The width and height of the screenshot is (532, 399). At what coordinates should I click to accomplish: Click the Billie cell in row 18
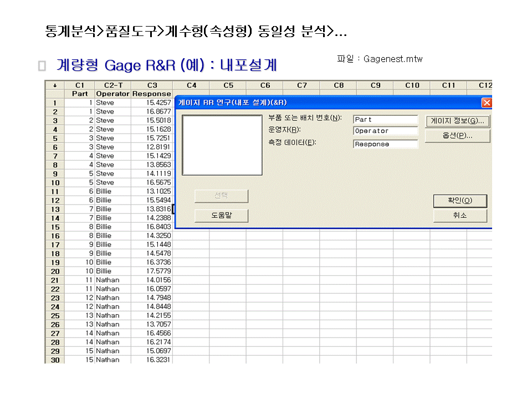coord(113,253)
